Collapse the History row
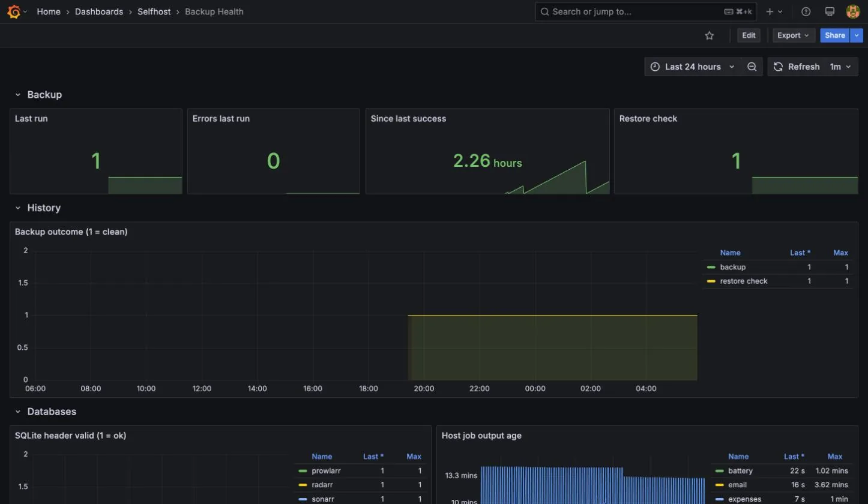This screenshot has height=504, width=868. point(18,208)
